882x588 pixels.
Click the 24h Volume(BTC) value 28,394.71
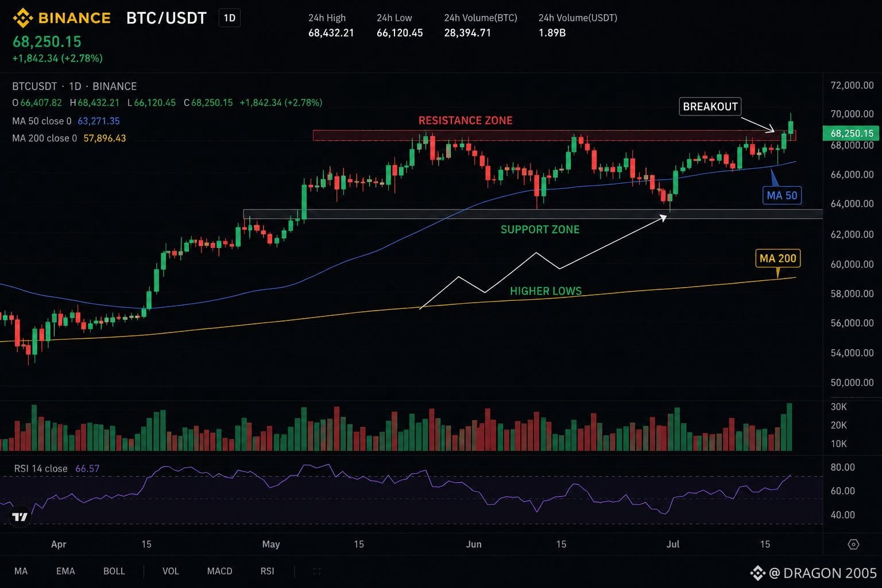(467, 33)
